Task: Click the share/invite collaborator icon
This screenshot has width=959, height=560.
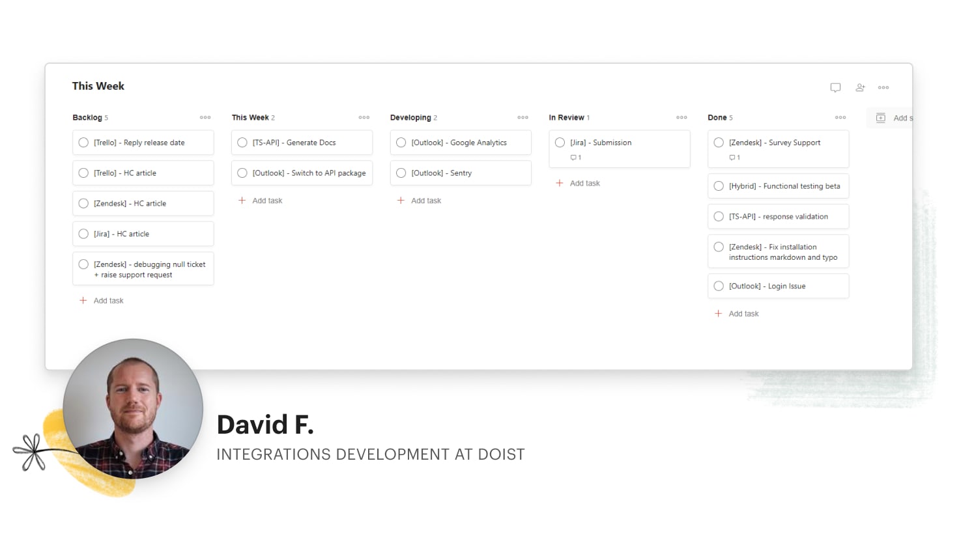Action: [860, 87]
